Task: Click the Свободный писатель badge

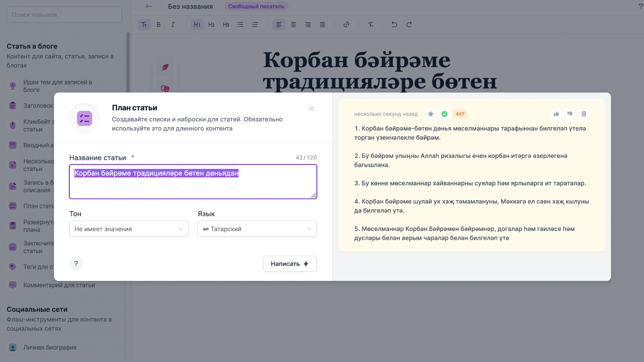Action: pyautogui.click(x=256, y=6)
